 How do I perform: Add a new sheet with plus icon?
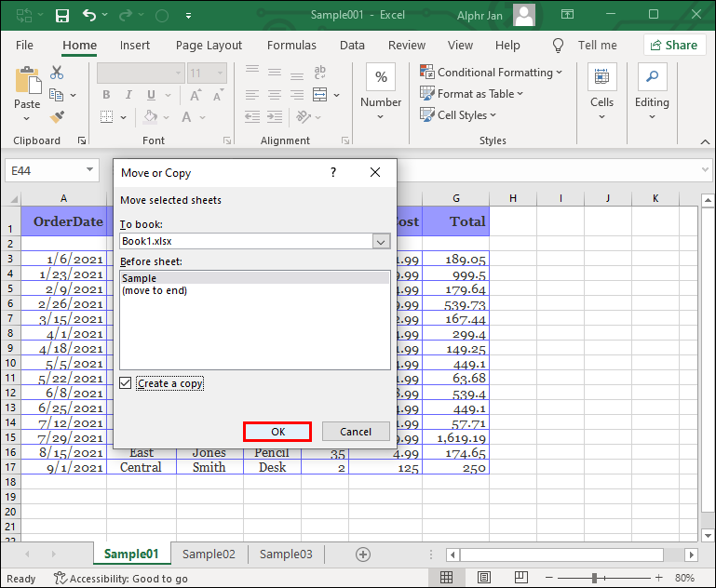(363, 554)
